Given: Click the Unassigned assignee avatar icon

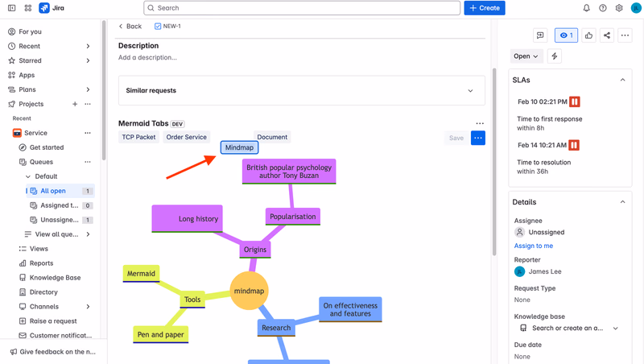Looking at the screenshot, I should point(519,232).
